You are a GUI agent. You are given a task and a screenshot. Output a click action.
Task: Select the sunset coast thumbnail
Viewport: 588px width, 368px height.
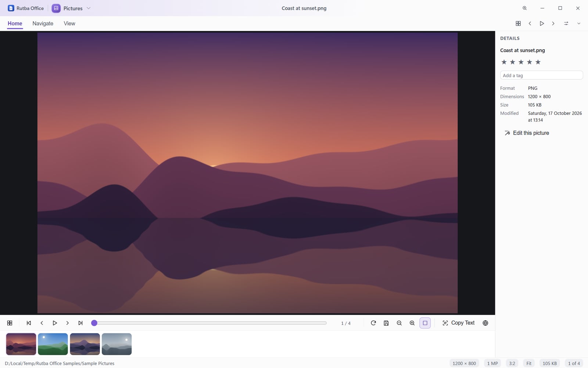21,344
